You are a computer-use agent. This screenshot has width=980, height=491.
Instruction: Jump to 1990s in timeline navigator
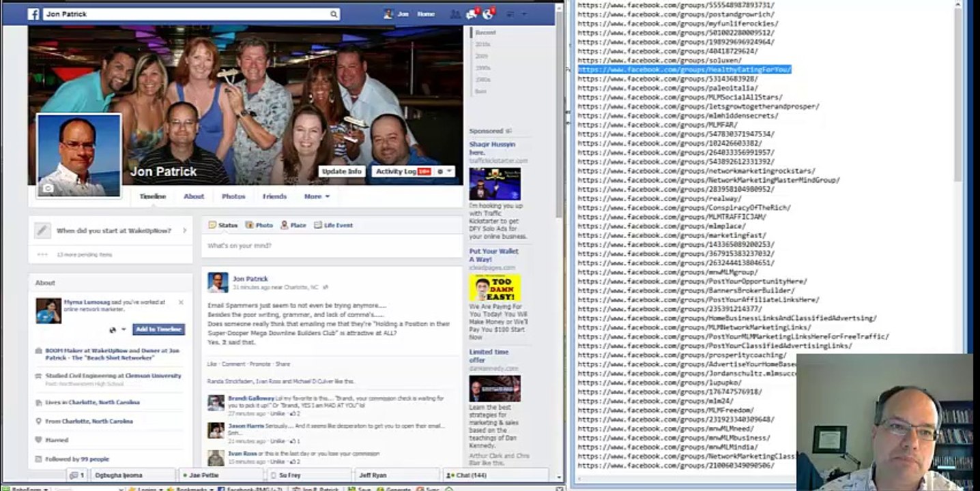[x=482, y=68]
